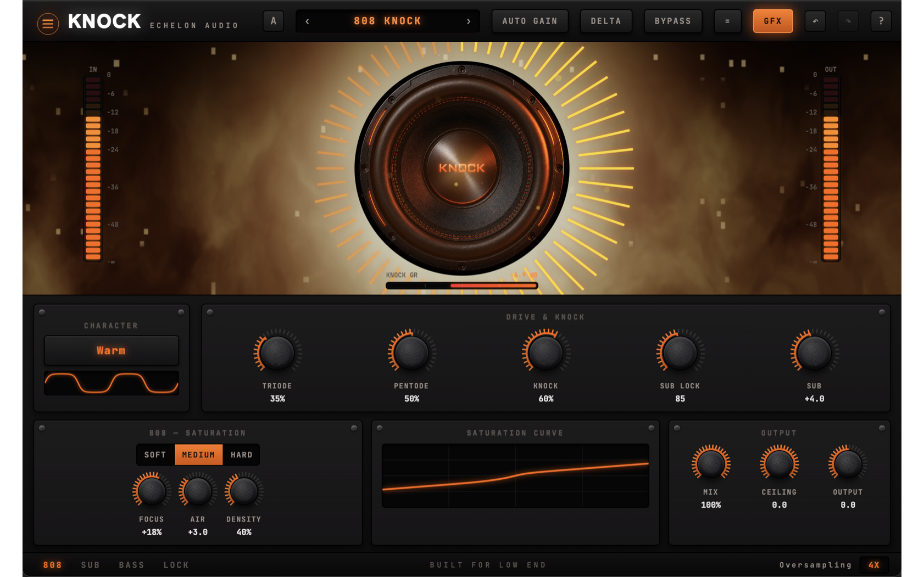Click the Density value 40%
The image size is (924, 577).
click(x=244, y=533)
